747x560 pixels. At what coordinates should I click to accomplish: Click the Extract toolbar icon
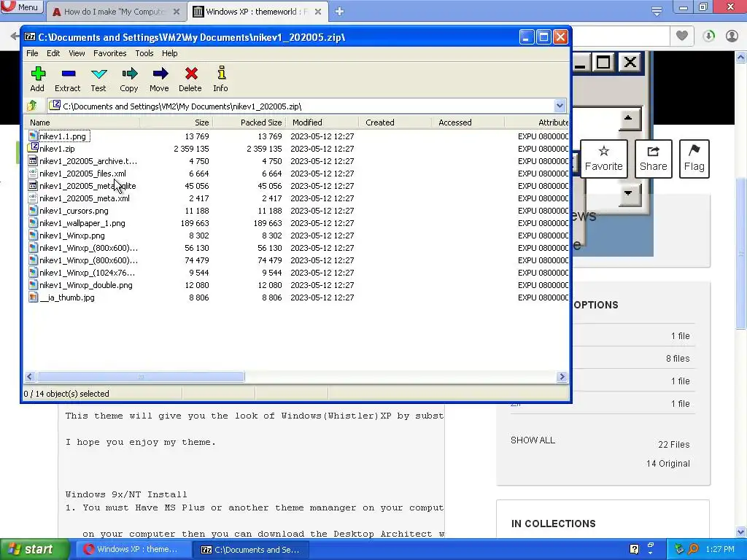[68, 79]
